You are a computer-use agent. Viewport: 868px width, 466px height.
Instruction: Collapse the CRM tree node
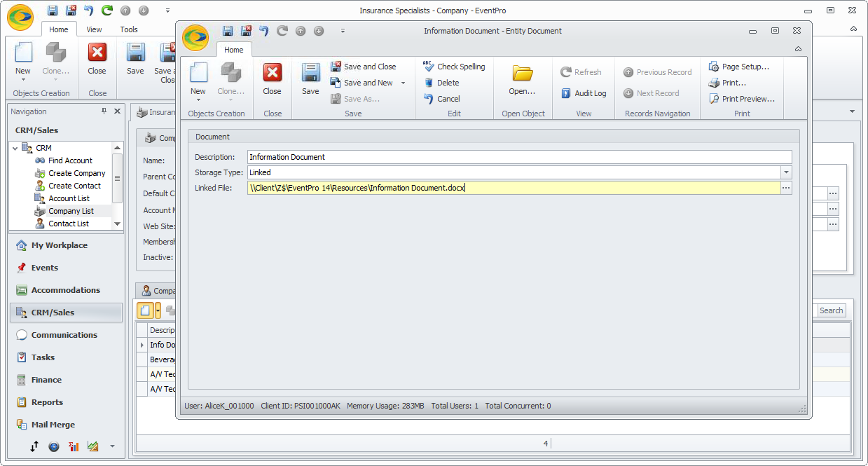[15, 148]
